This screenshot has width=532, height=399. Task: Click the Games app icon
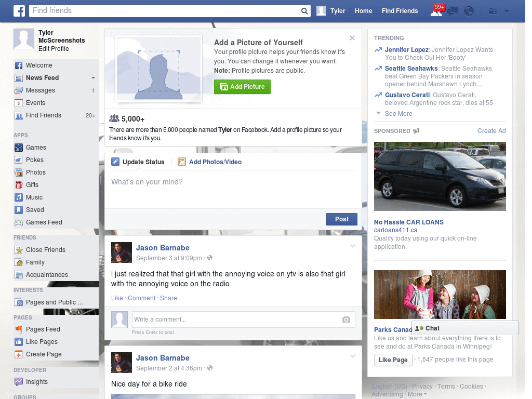[x=19, y=148]
